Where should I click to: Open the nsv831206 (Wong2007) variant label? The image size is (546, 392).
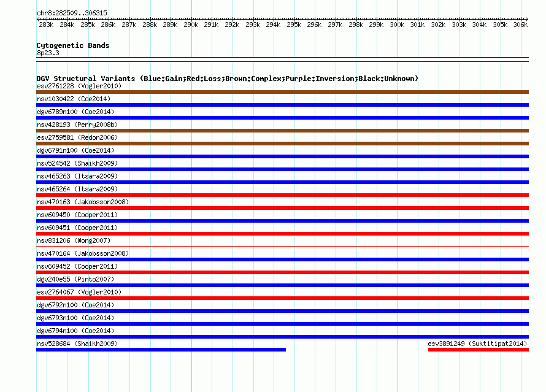point(74,240)
